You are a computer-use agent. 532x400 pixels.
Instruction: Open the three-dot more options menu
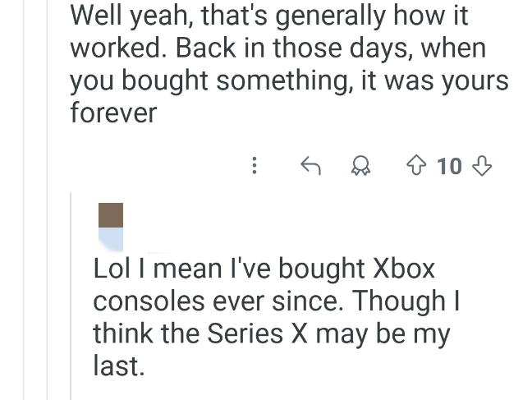click(x=255, y=167)
